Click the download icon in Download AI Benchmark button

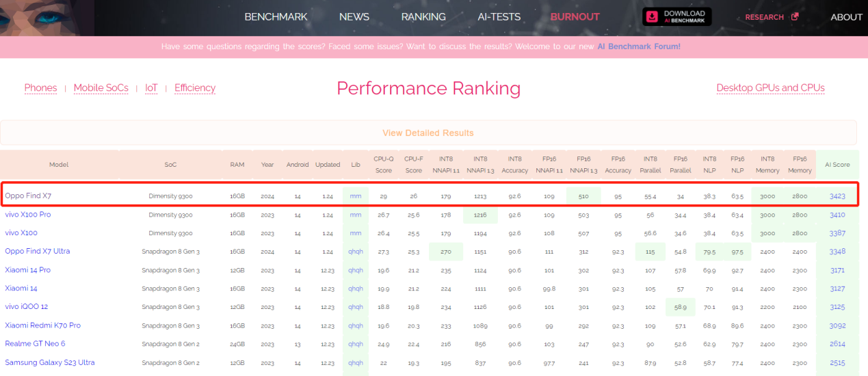[x=653, y=16]
